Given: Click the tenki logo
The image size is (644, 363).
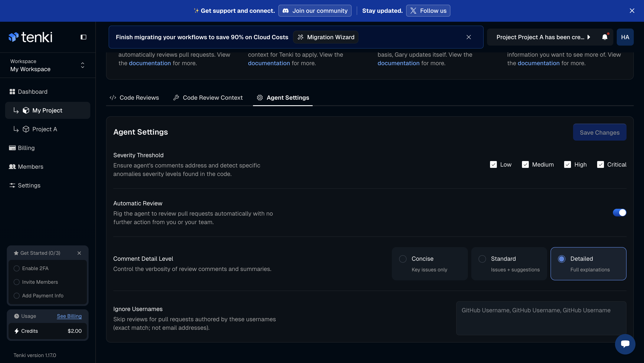Looking at the screenshot, I should click(30, 37).
